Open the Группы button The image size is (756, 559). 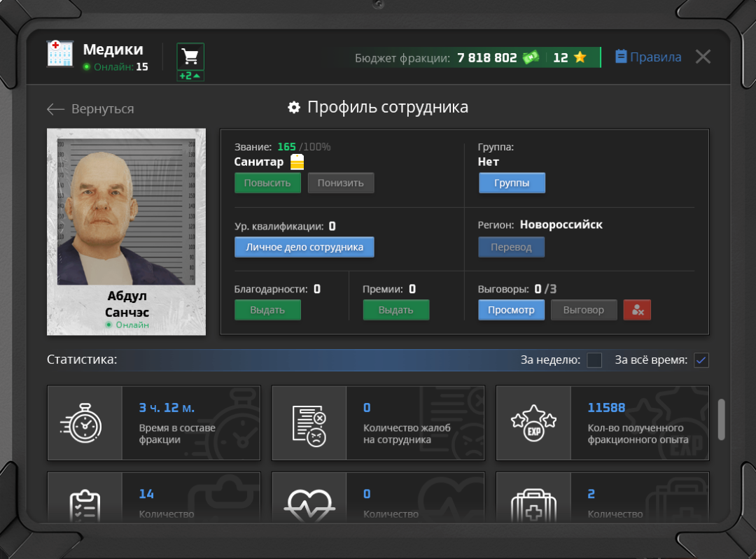512,183
